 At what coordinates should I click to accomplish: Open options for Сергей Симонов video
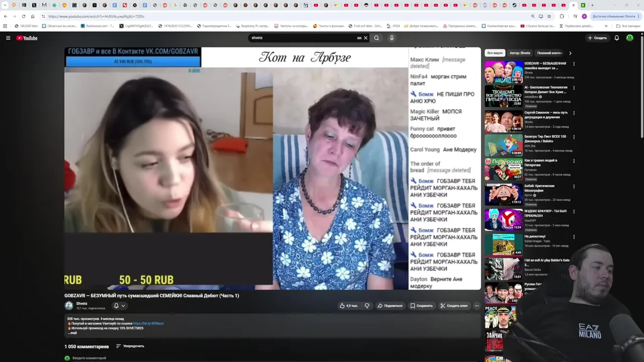[574, 113]
